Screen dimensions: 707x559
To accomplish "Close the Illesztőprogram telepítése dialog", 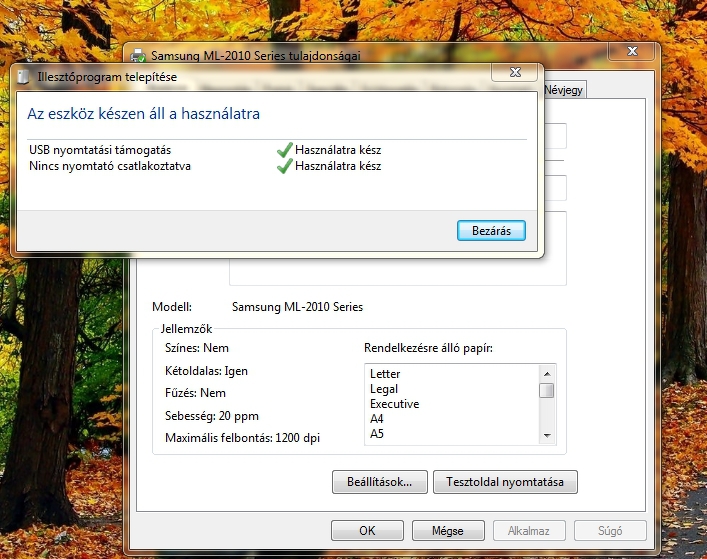I will point(515,73).
